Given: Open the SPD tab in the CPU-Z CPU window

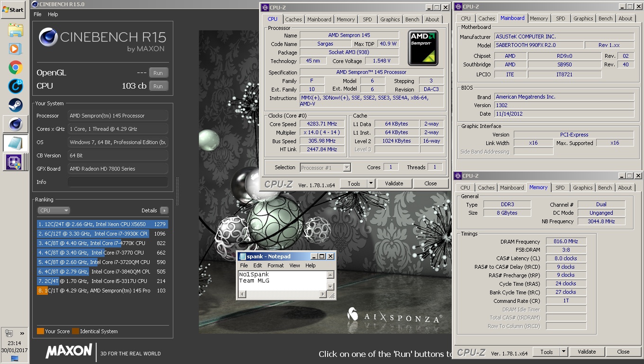Looking at the screenshot, I should (367, 19).
